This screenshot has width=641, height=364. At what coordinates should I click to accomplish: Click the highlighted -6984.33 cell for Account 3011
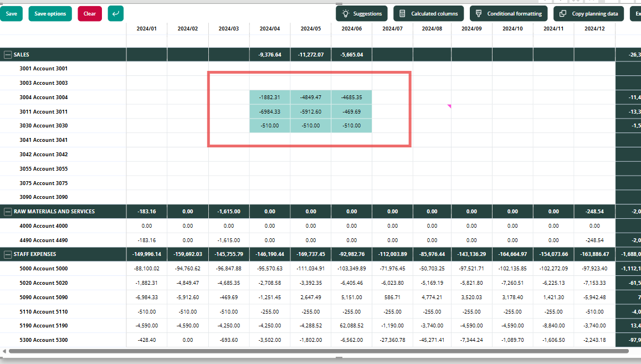coord(270,111)
